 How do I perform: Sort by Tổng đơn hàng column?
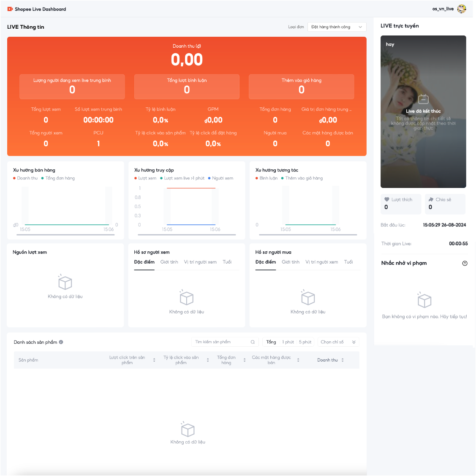coord(245,360)
